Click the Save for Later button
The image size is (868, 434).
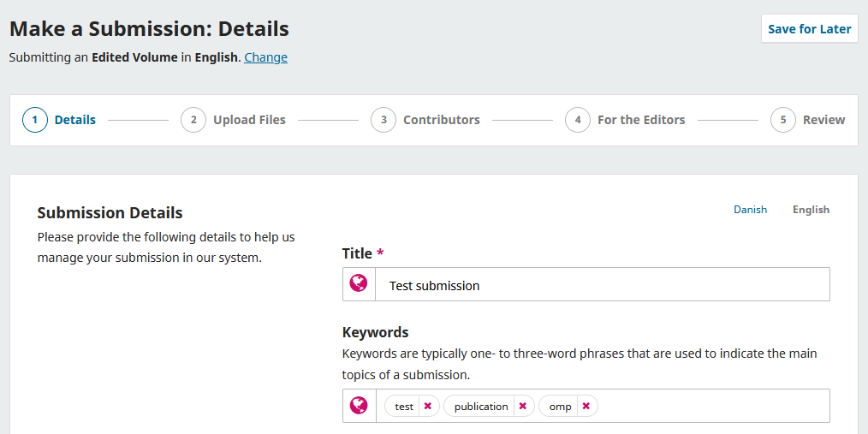809,29
